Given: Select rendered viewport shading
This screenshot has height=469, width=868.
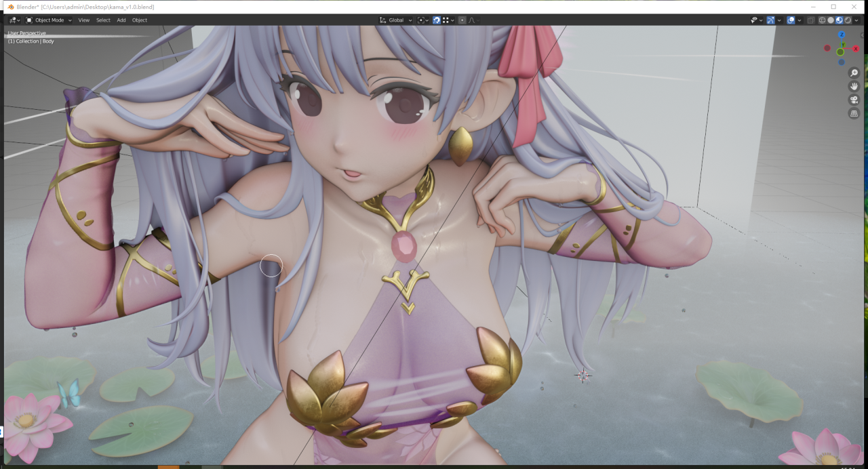Looking at the screenshot, I should pyautogui.click(x=848, y=20).
